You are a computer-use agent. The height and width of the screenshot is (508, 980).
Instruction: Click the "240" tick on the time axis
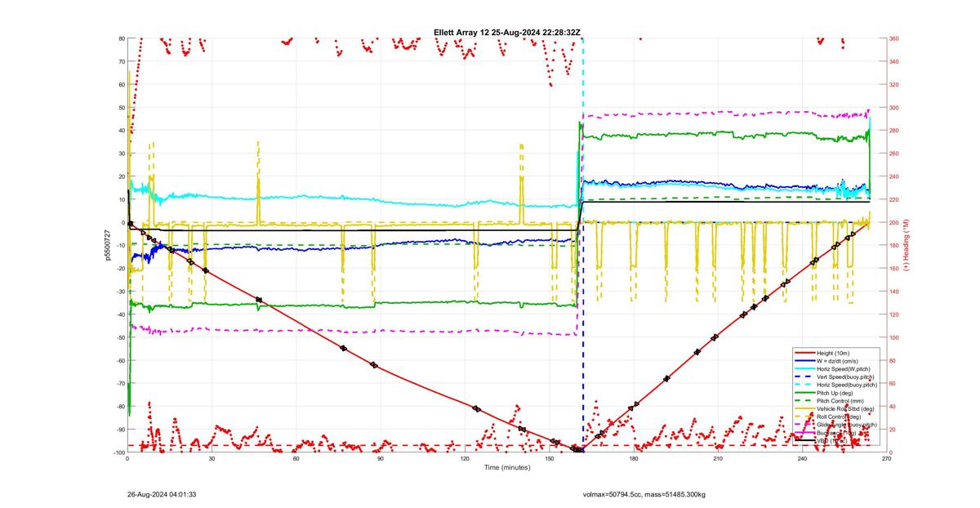click(x=802, y=460)
